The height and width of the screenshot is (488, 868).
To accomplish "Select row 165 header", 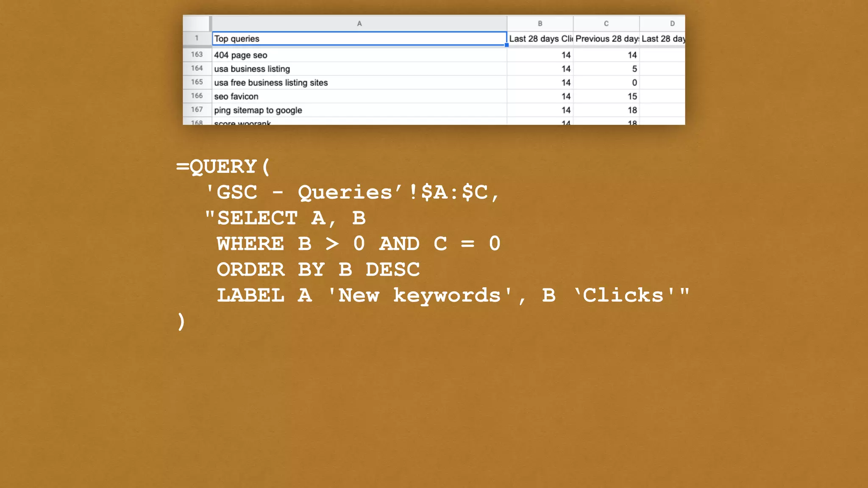I will (x=197, y=82).
